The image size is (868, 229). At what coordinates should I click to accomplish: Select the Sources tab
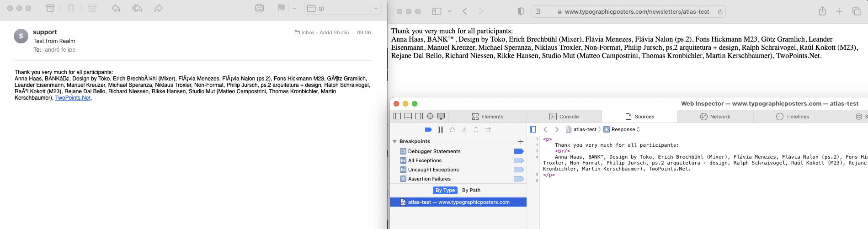(x=639, y=117)
